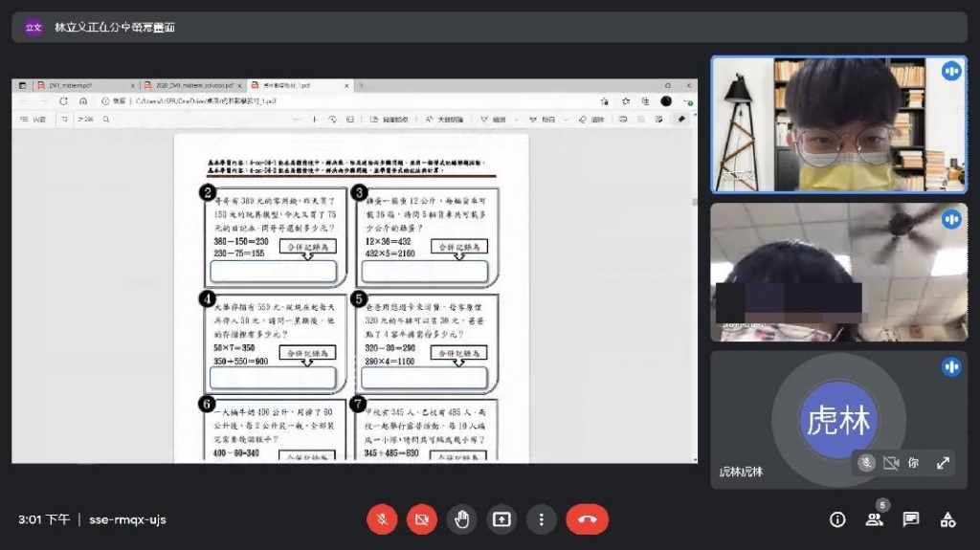980x550 pixels.
Task: Select the 虎林 participant video tile
Action: (838, 419)
